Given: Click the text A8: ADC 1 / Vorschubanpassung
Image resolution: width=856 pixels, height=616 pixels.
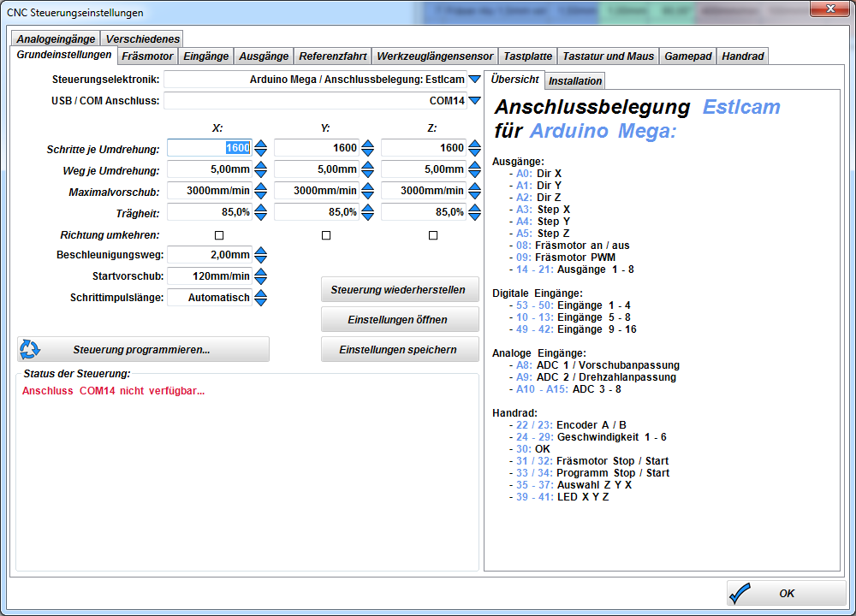Looking at the screenshot, I should 597,365.
